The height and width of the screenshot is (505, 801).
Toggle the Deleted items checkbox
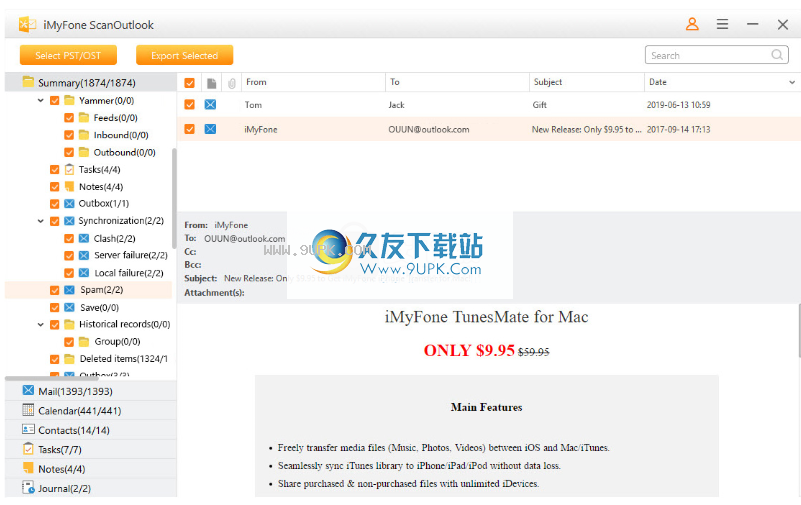55,359
